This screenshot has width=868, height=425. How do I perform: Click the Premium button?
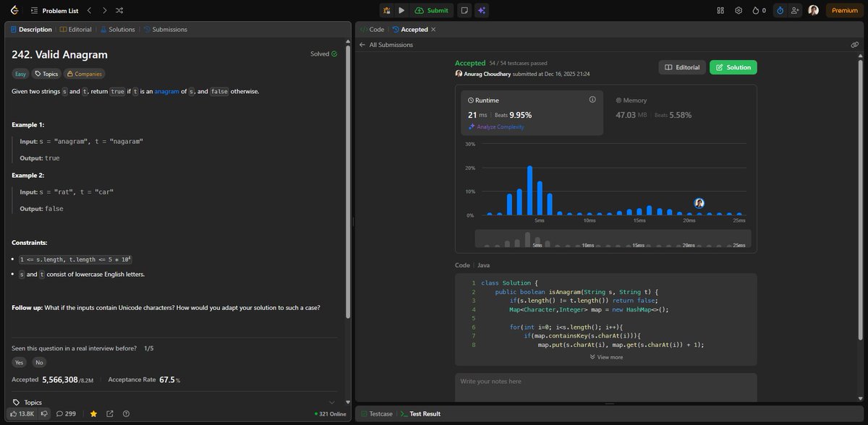(844, 10)
